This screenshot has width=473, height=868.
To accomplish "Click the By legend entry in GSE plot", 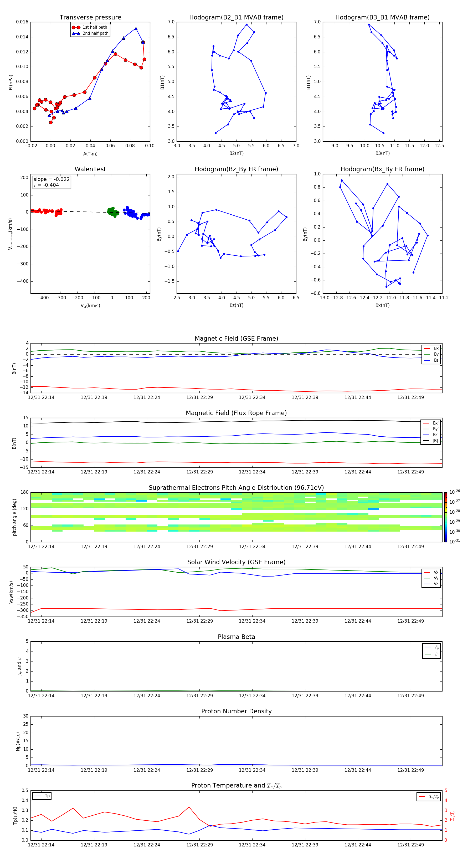I will pos(431,354).
